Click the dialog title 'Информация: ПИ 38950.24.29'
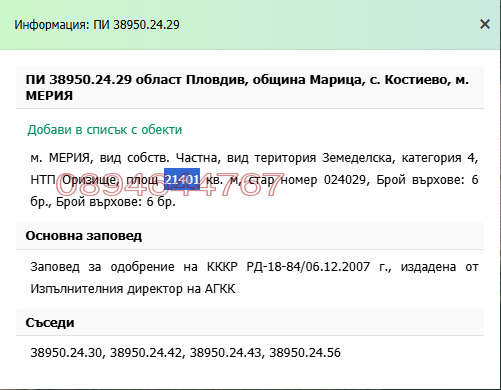Image resolution: width=501 pixels, height=390 pixels. (97, 25)
